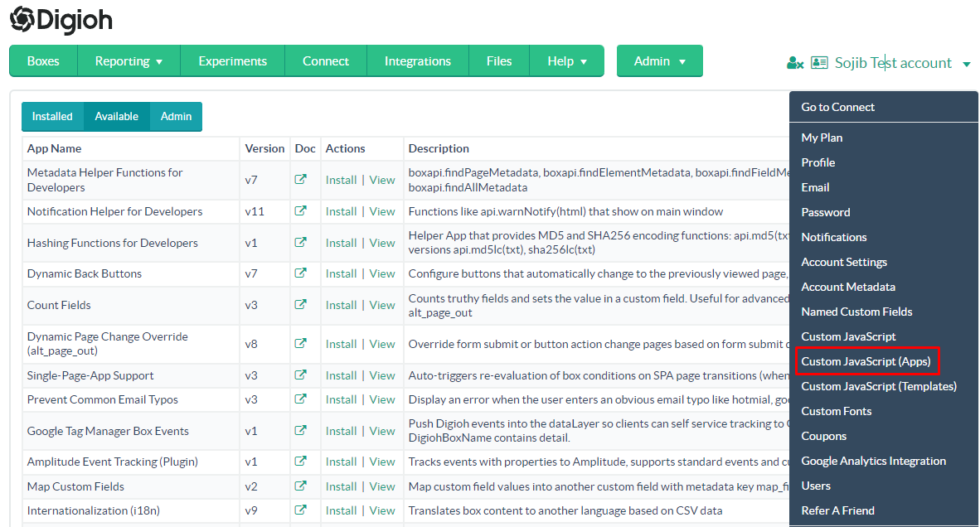
Task: View Dynamic Page Change Override app
Action: [382, 344]
